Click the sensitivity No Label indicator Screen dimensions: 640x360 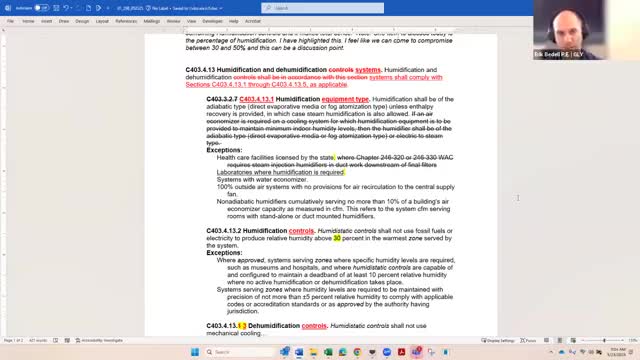tap(158, 8)
